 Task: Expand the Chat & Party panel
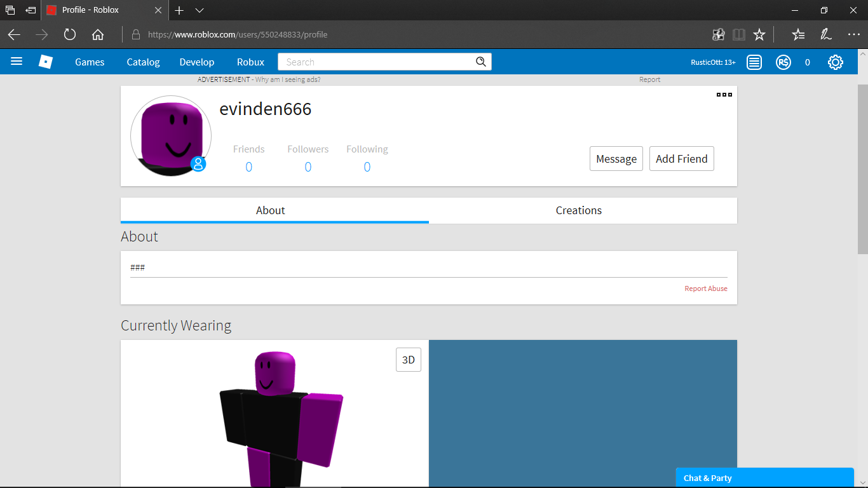(x=764, y=478)
